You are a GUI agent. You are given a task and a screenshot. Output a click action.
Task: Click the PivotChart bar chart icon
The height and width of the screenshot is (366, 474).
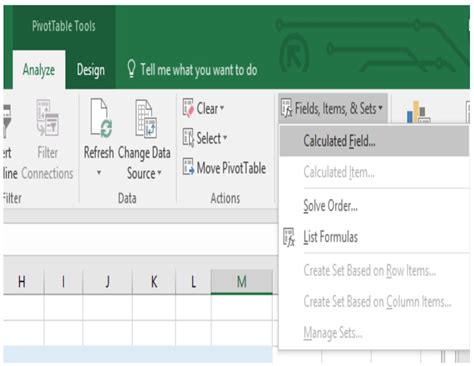point(417,112)
